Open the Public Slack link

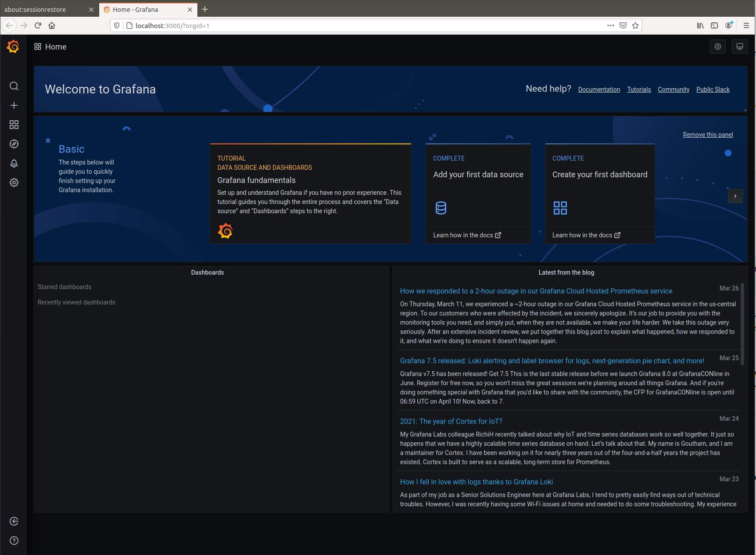pyautogui.click(x=713, y=90)
